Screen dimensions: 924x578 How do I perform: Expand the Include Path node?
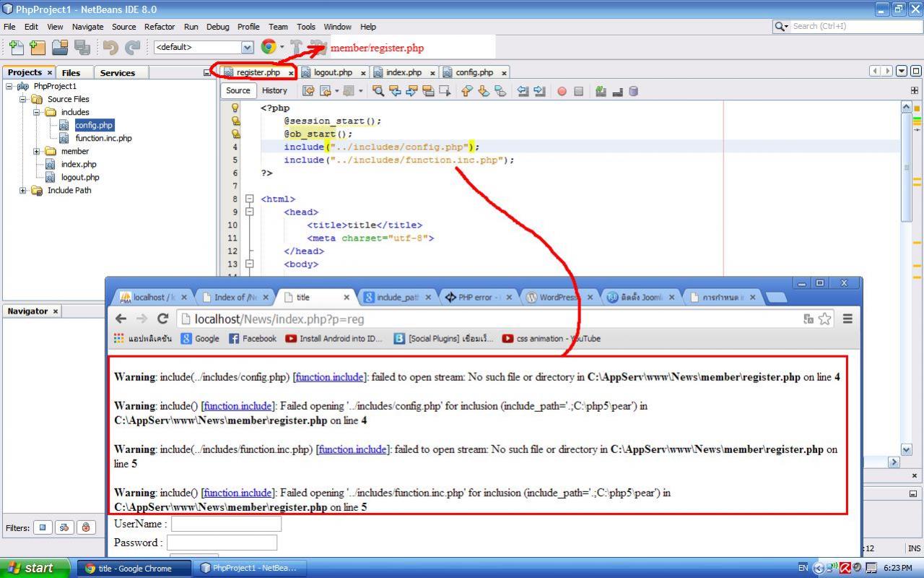tap(23, 190)
